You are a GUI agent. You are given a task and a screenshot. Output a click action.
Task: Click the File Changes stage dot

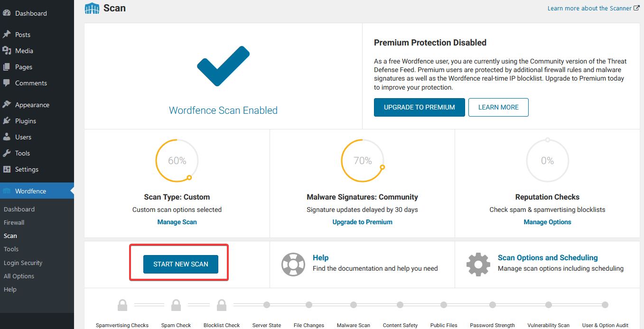pyautogui.click(x=309, y=305)
